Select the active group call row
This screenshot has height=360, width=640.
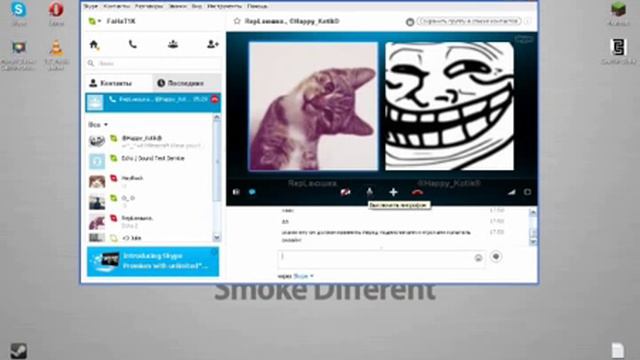153,102
